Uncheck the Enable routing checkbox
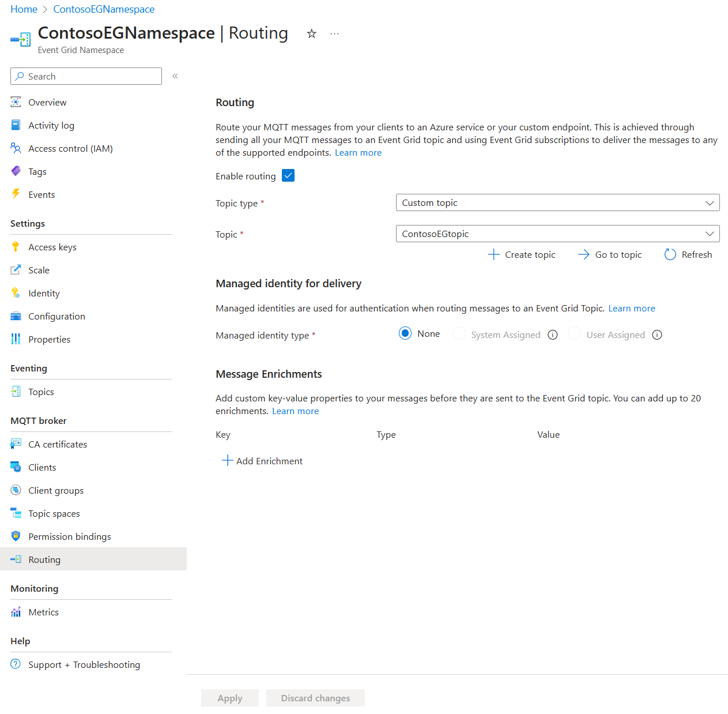728x714 pixels. [x=288, y=175]
